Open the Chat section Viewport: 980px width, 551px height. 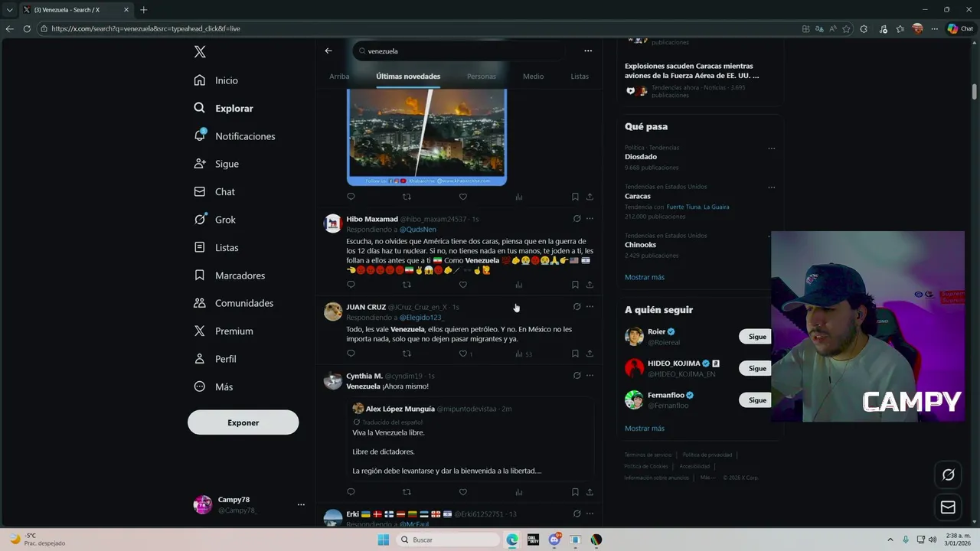click(x=214, y=191)
